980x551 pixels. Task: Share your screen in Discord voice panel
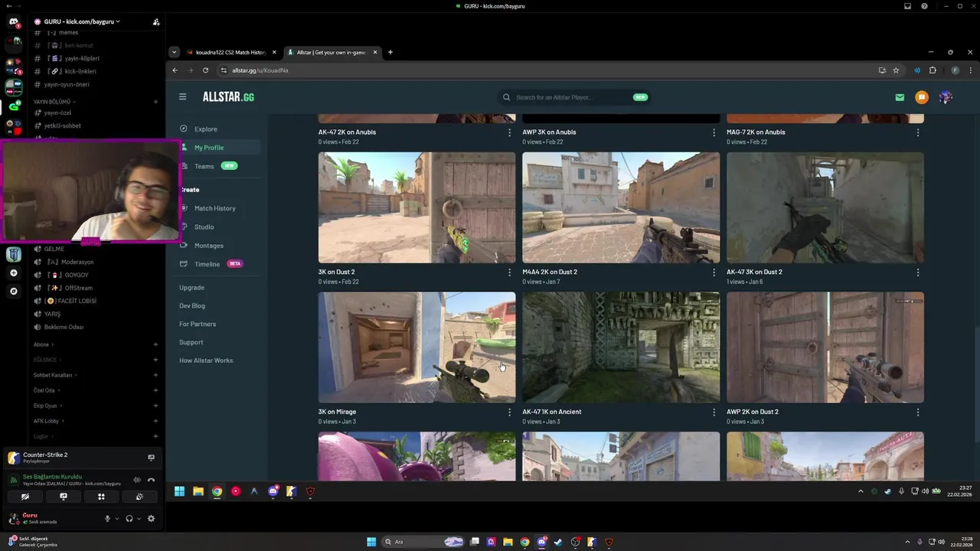(x=64, y=497)
